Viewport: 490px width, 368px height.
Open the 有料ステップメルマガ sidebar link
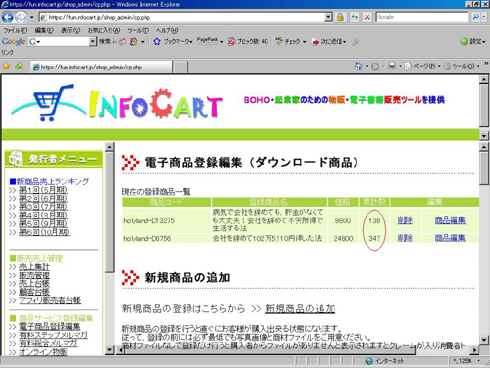(53, 335)
